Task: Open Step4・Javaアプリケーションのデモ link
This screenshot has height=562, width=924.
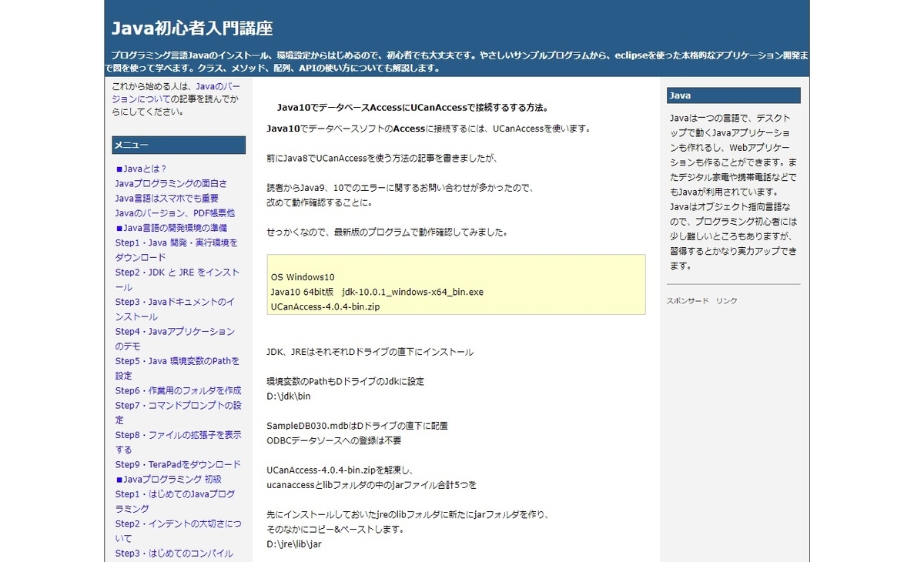Action: click(175, 339)
